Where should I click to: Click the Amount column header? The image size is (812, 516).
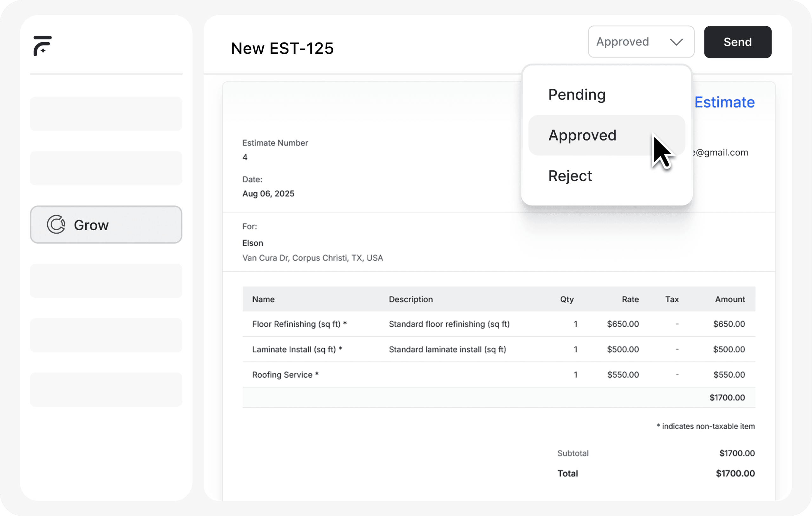point(730,299)
